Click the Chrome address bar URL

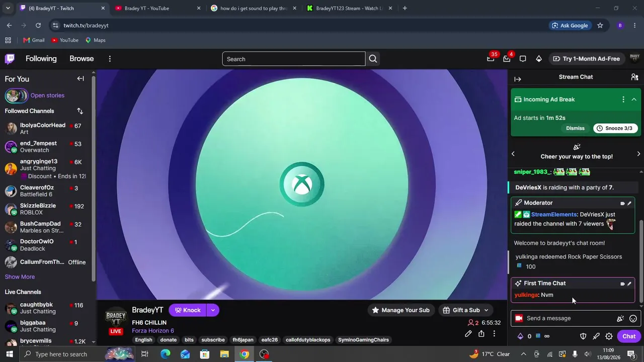[x=86, y=25]
